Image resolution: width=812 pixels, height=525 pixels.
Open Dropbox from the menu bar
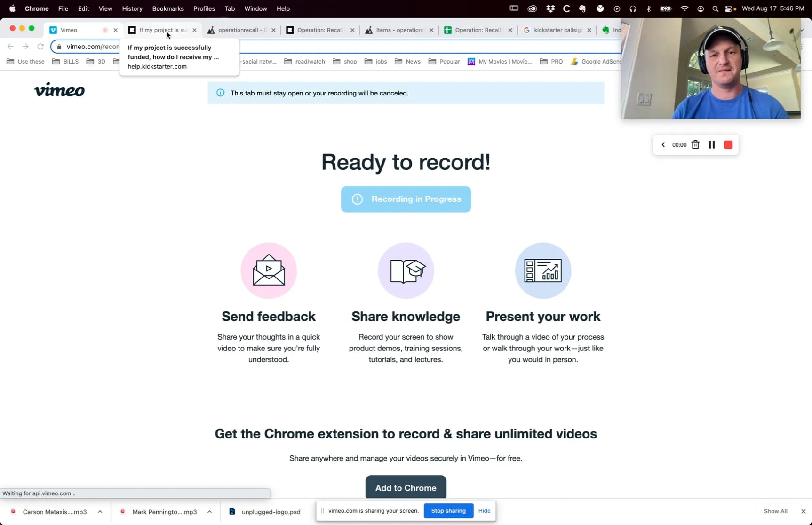[x=550, y=8]
